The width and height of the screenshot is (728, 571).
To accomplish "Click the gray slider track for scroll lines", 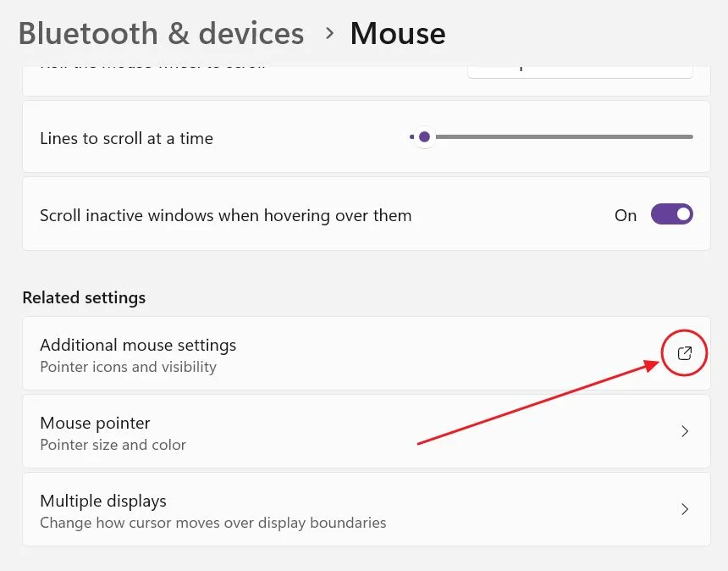I will (564, 137).
